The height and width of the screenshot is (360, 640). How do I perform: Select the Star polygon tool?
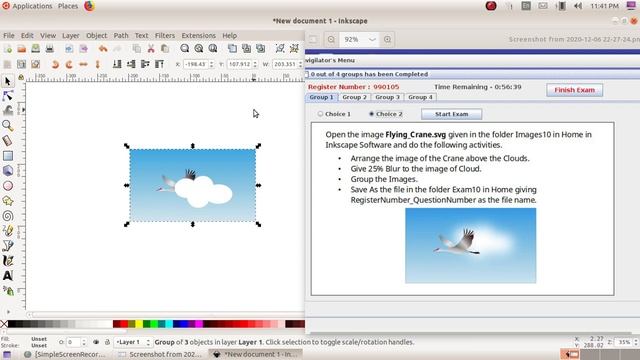click(7, 201)
